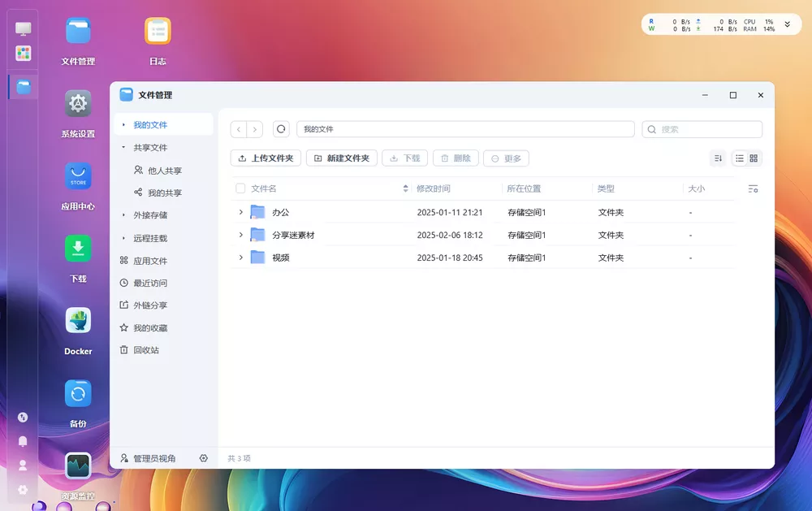Click the 上传文件夹 button
The width and height of the screenshot is (812, 511).
point(266,158)
